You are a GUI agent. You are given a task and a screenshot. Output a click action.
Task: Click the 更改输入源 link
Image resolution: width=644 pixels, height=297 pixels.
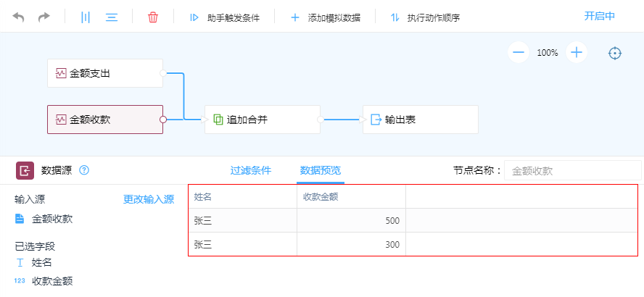pyautogui.click(x=148, y=199)
